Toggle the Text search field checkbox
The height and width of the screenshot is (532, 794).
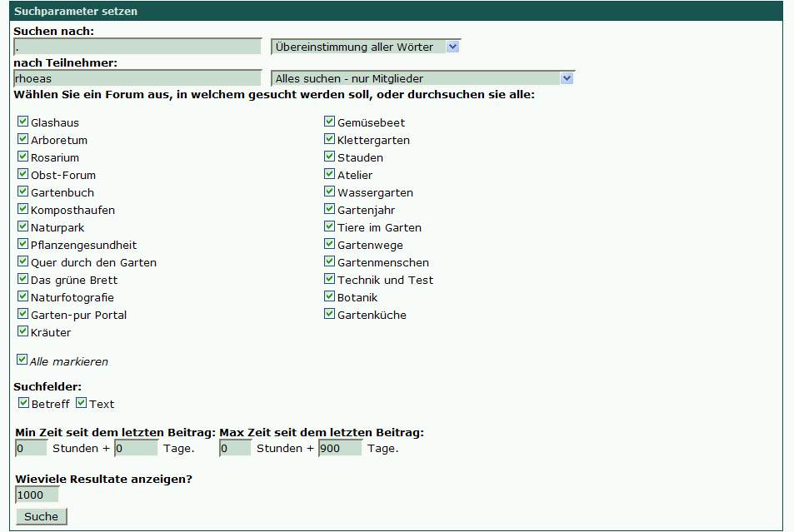pos(82,402)
